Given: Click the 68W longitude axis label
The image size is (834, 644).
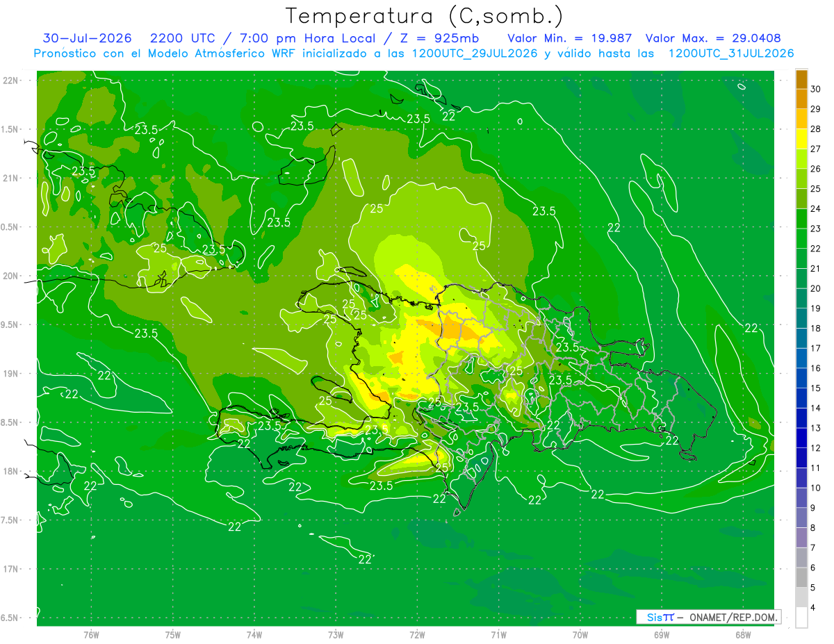Looking at the screenshot, I should (743, 634).
